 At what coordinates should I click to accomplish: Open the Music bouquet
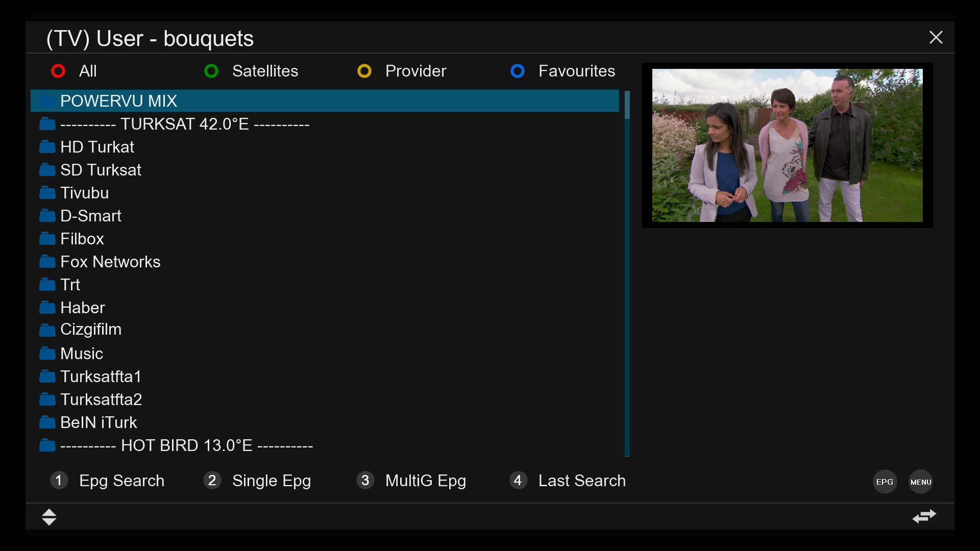pos(325,354)
